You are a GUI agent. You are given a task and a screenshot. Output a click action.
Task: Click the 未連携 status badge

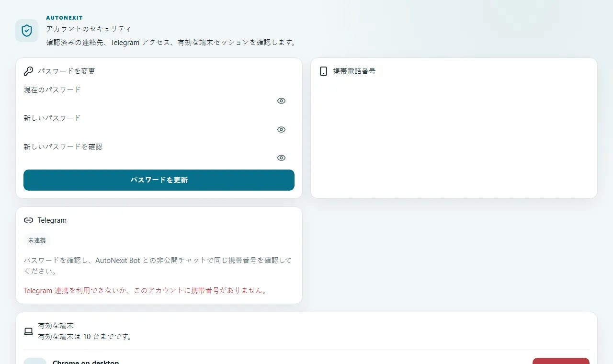click(x=37, y=240)
